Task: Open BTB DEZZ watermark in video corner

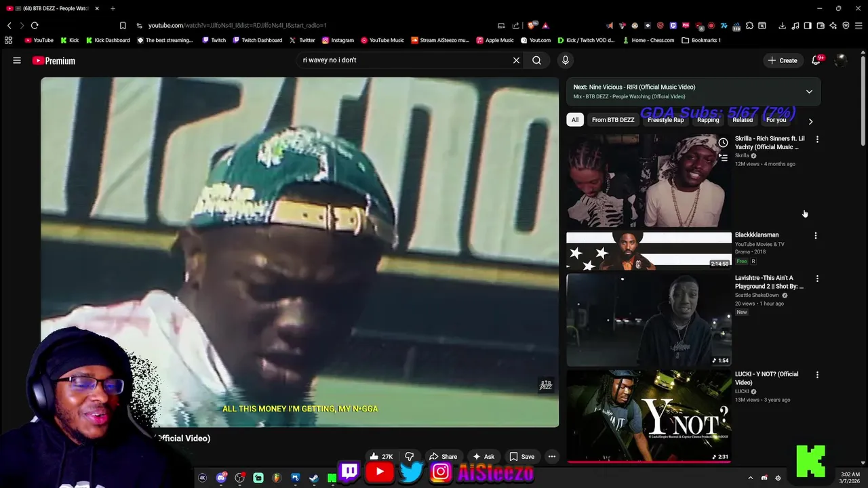Action: tap(546, 385)
